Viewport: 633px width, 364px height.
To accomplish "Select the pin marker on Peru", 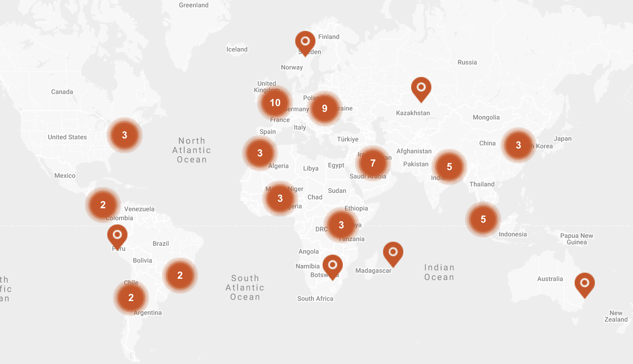I will [117, 237].
